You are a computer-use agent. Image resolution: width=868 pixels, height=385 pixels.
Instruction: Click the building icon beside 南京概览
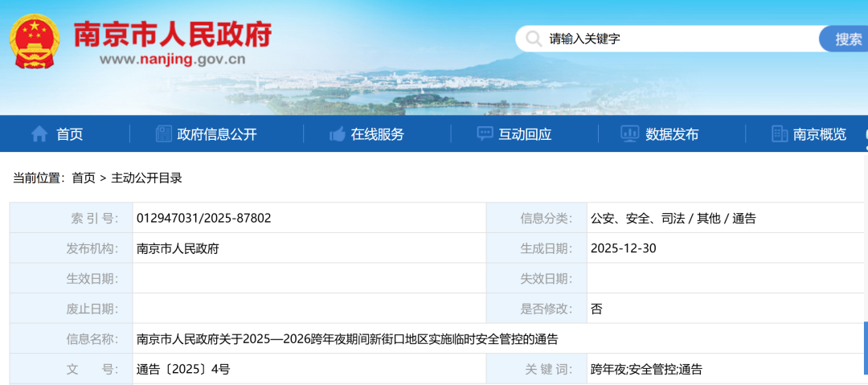click(x=779, y=134)
